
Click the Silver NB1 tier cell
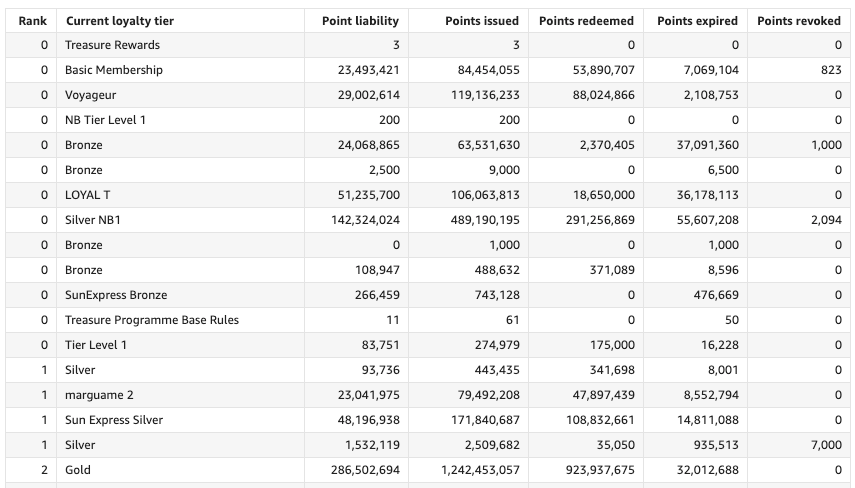click(x=93, y=220)
